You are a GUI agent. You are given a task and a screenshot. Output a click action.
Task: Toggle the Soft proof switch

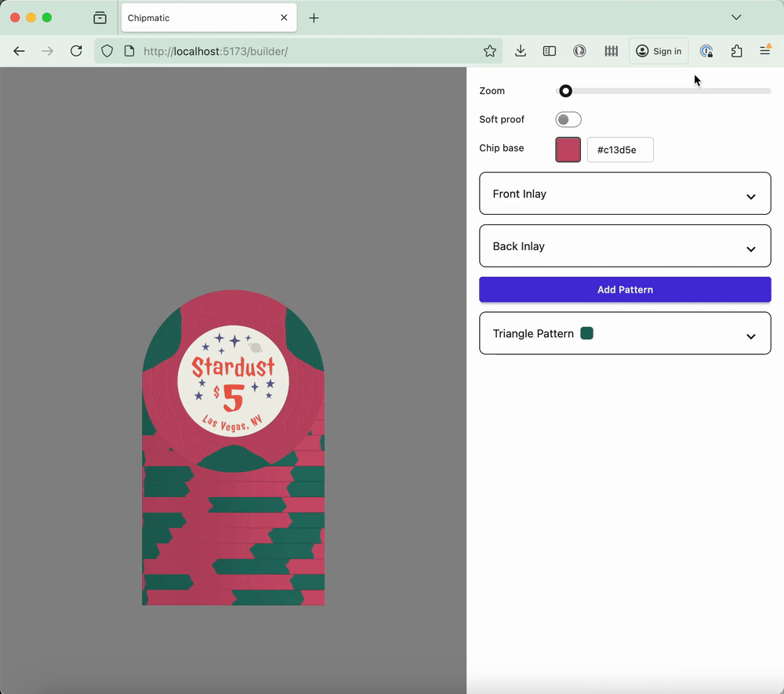[x=568, y=119]
